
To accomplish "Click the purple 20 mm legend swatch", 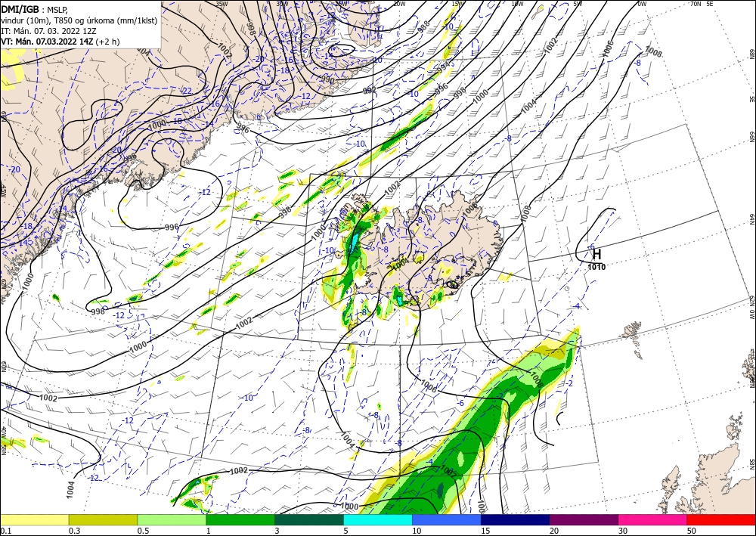I will tap(584, 519).
